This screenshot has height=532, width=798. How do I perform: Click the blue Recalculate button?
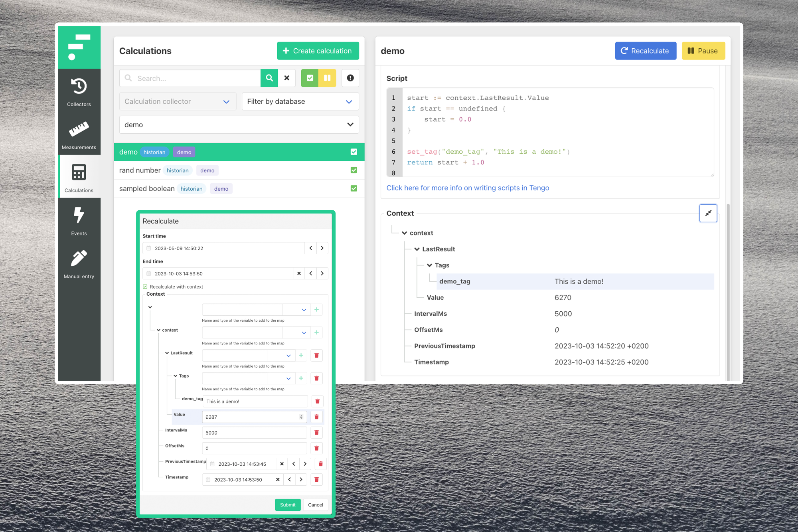pyautogui.click(x=646, y=51)
